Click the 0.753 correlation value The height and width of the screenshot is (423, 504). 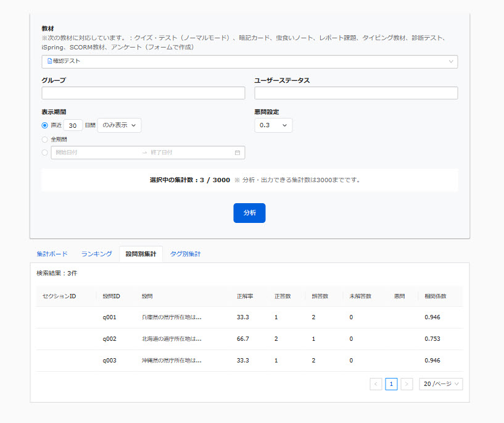(432, 339)
